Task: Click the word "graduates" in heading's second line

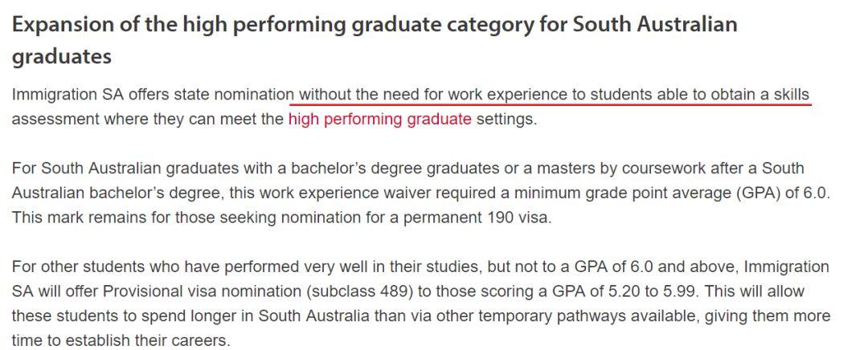Action: [x=61, y=56]
